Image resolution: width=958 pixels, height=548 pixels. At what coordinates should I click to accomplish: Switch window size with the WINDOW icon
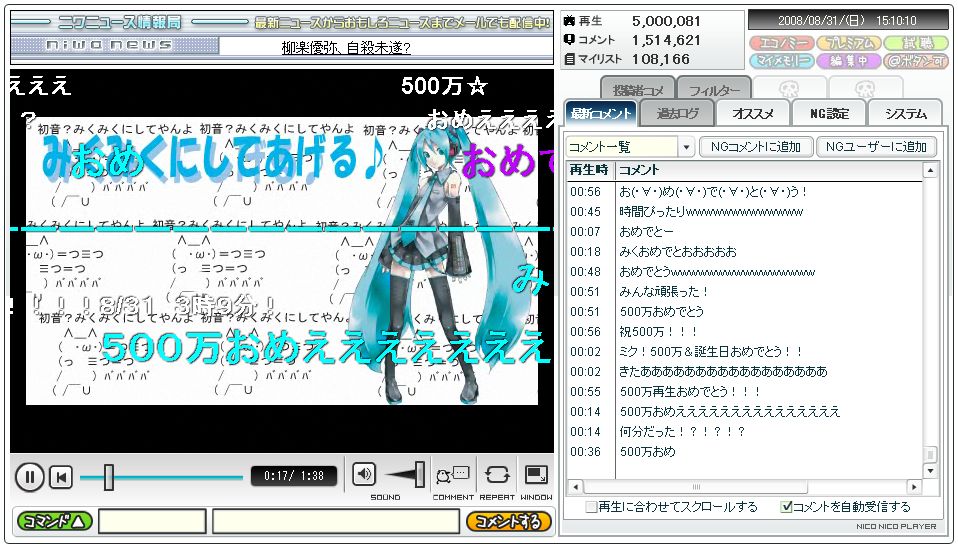pyautogui.click(x=536, y=474)
